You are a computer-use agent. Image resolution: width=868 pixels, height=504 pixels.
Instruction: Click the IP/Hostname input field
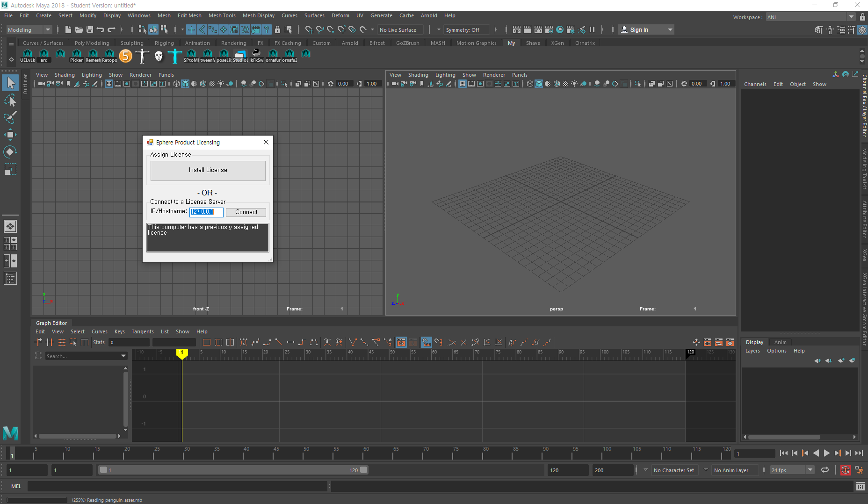[x=206, y=212]
